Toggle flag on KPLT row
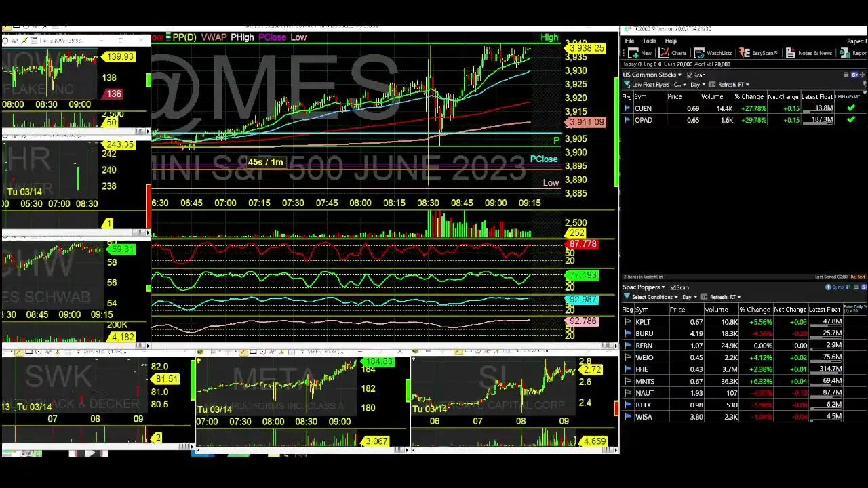Viewport: 868px width, 488px height. 628,322
